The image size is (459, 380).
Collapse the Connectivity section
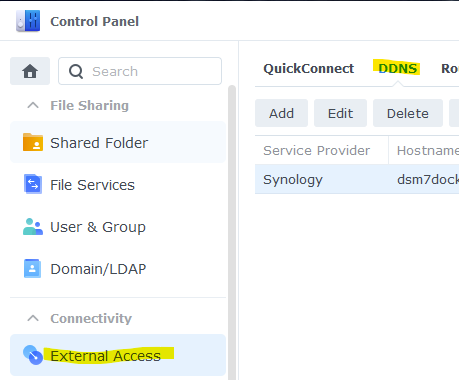[33, 318]
